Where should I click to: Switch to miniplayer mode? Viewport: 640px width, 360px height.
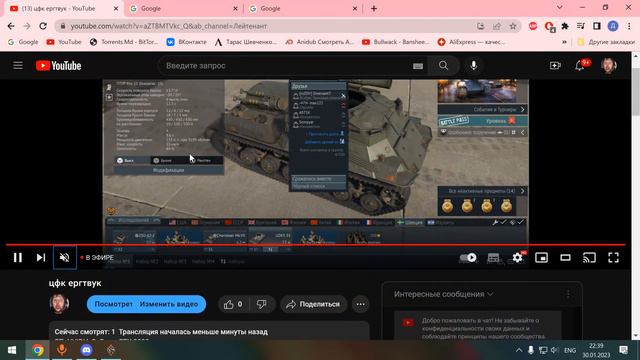tap(541, 258)
